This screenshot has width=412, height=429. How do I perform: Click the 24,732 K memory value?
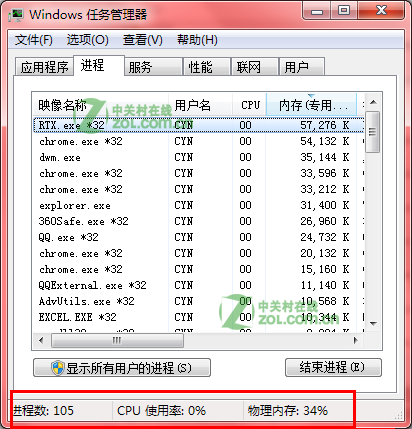pos(325,237)
